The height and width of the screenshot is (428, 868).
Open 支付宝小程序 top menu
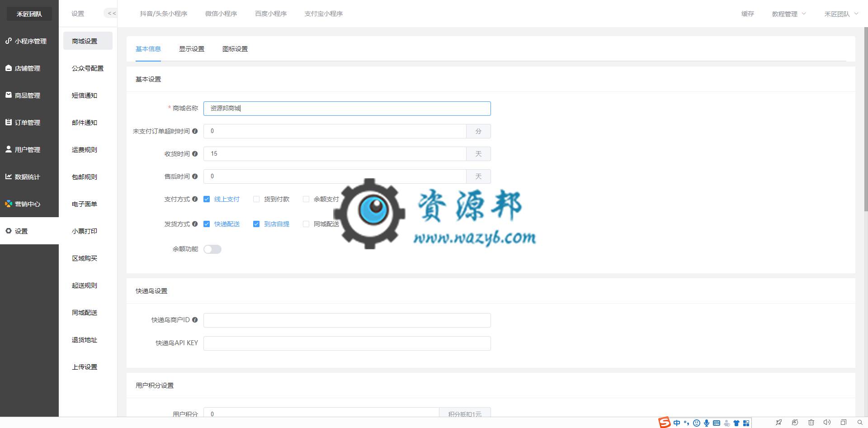[324, 14]
